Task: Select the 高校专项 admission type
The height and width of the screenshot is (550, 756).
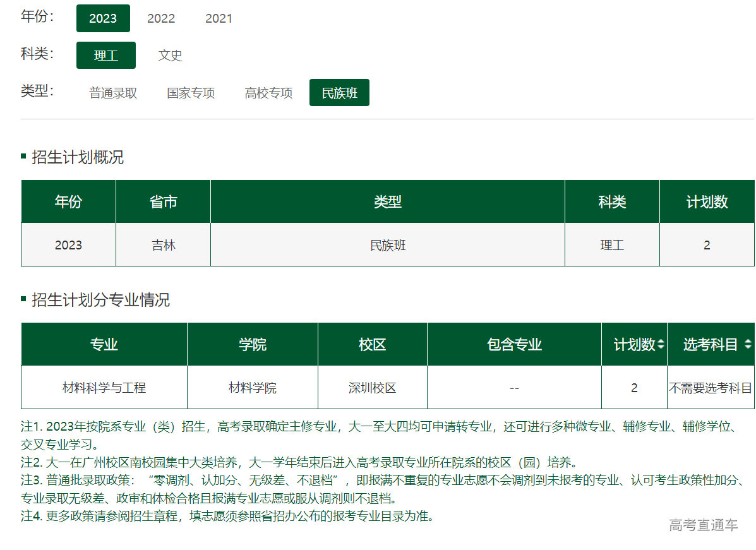Action: [x=268, y=93]
